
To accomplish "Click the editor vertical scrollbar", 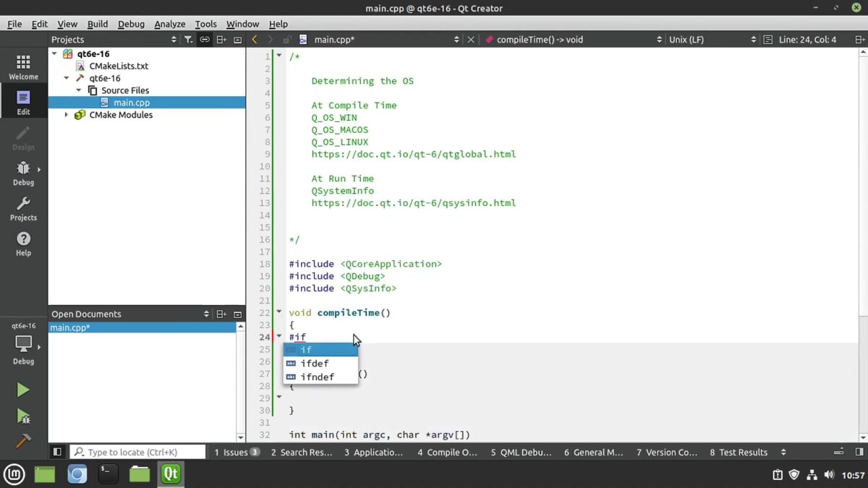I will (864, 242).
